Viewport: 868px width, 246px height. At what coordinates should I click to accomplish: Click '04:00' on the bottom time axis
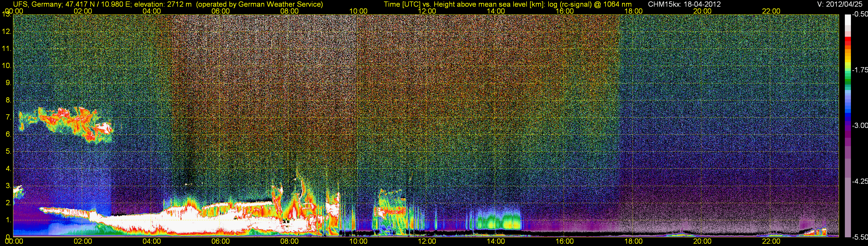tap(152, 241)
